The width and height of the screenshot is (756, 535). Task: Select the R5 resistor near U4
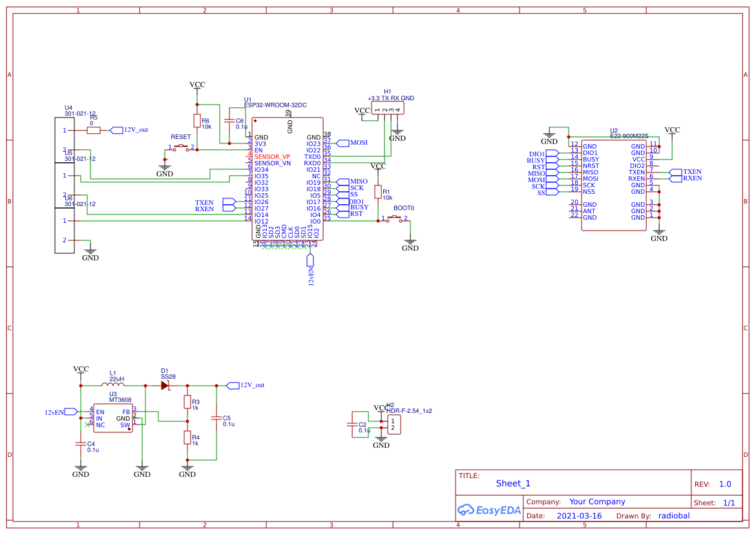point(94,130)
